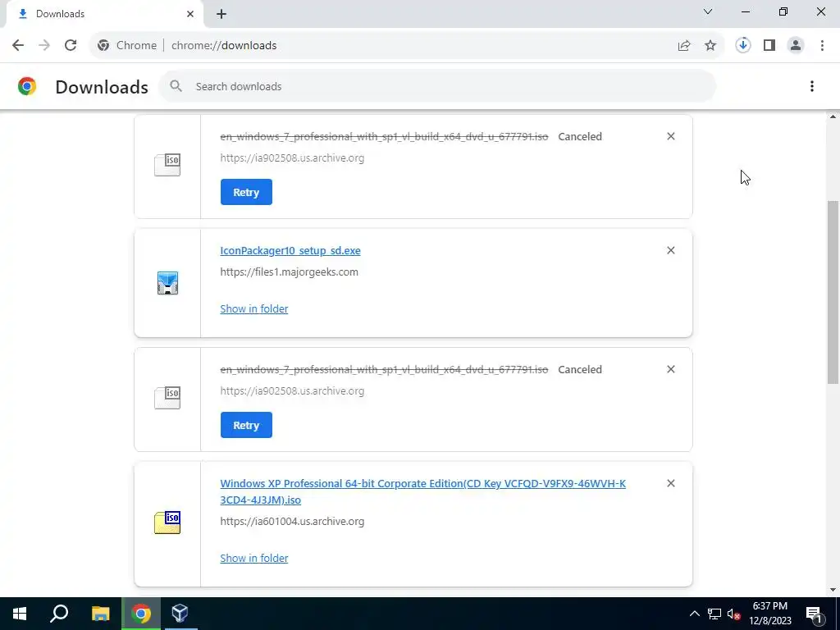Screen dimensions: 840x630
Task: Click the second struck-through Windows 7 iso filename
Action: 384,370
